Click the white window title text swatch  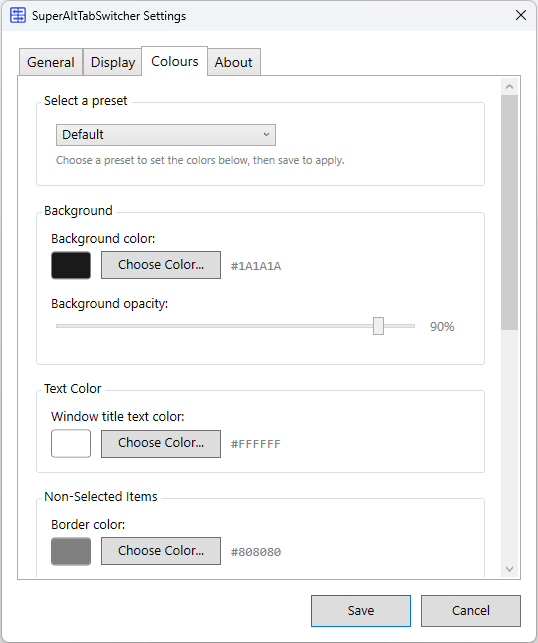coord(71,443)
